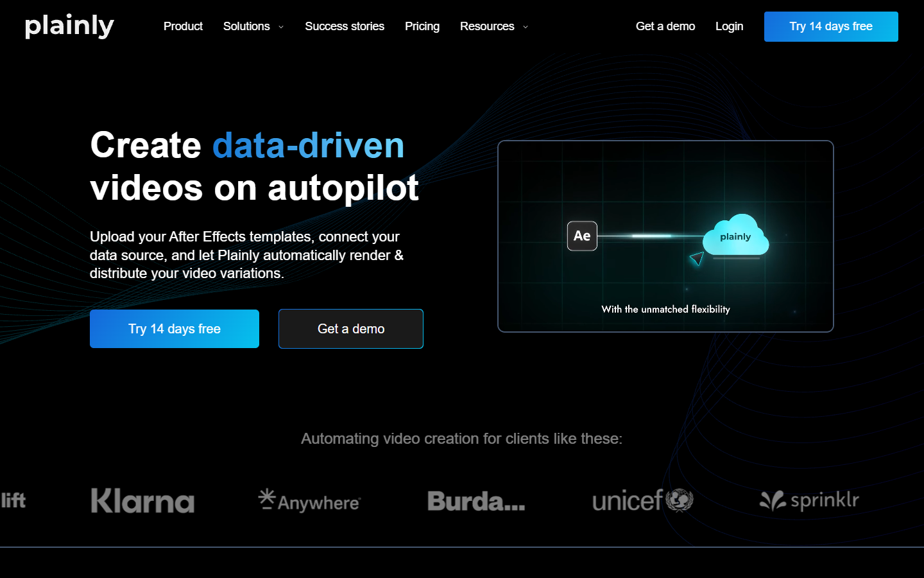Open the Product menu item
Viewport: 924px width, 578px height.
coord(183,26)
